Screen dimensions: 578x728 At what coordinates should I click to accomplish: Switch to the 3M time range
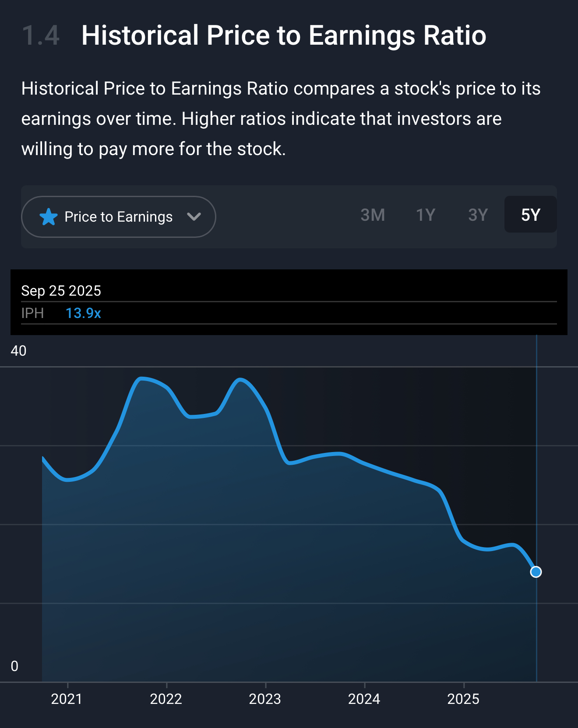[373, 215]
